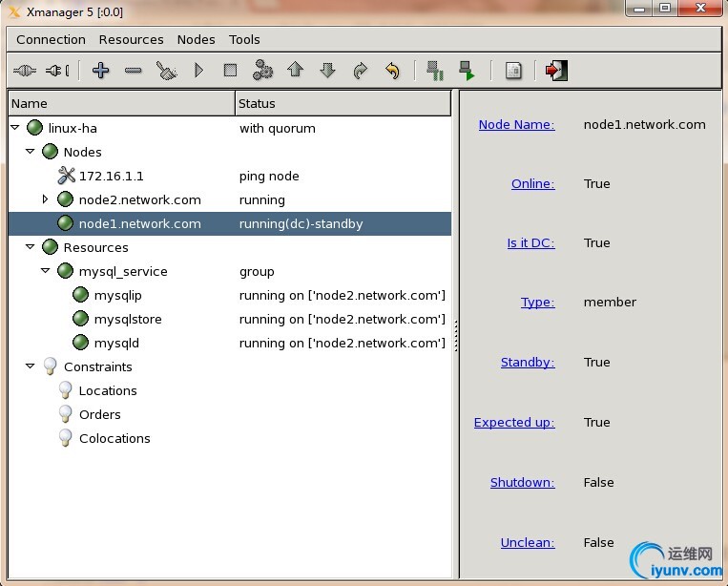Click the minus remove-item icon

[134, 71]
